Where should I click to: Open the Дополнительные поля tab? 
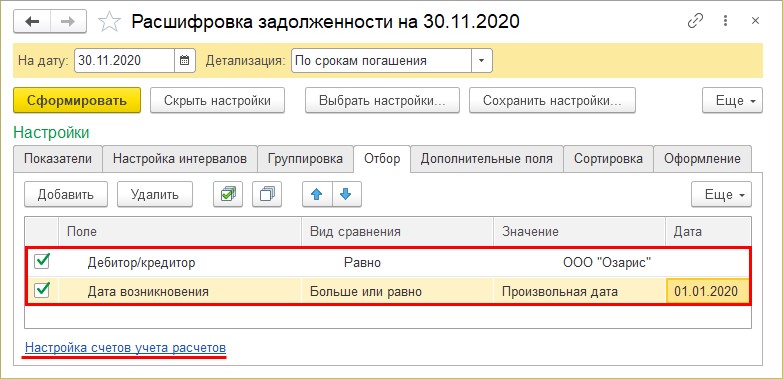click(486, 159)
